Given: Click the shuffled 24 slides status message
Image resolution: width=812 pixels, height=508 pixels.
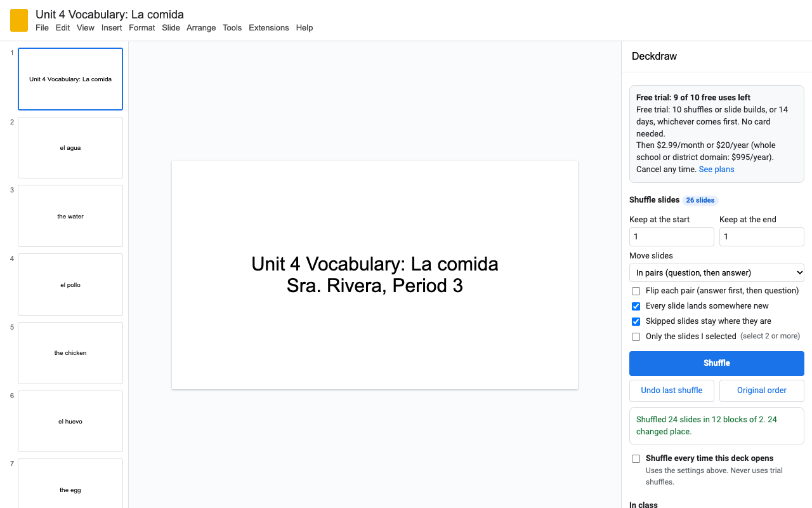Looking at the screenshot, I should (717, 425).
